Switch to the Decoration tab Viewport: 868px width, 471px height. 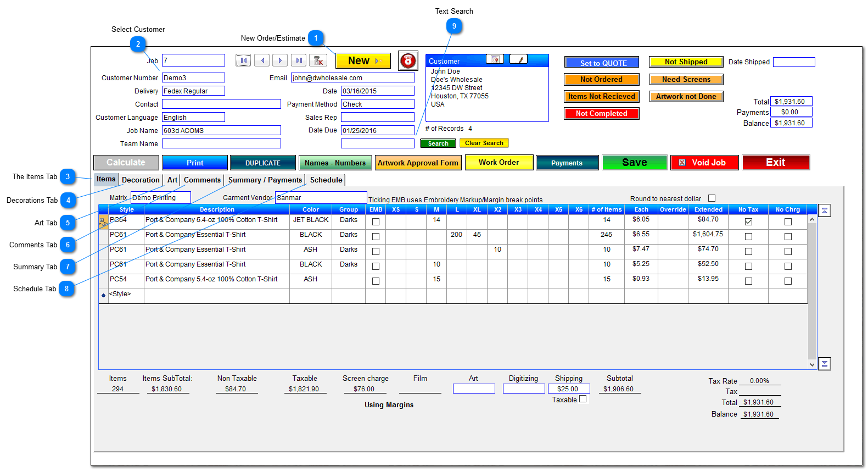click(141, 180)
